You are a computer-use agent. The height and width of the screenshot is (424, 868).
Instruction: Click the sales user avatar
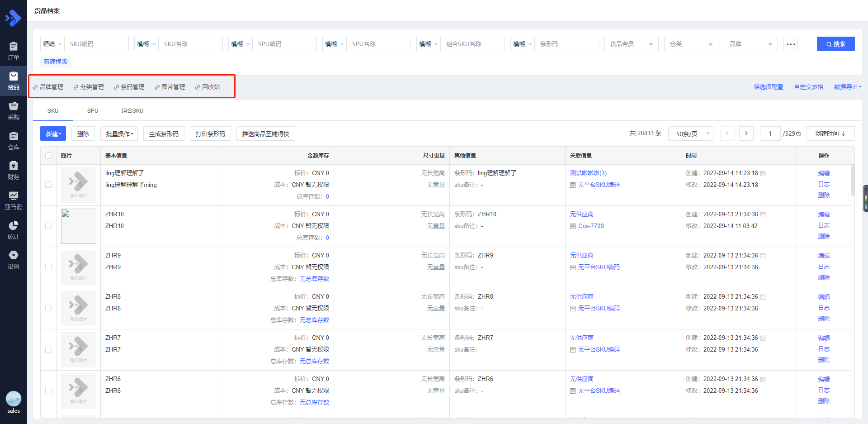[14, 399]
